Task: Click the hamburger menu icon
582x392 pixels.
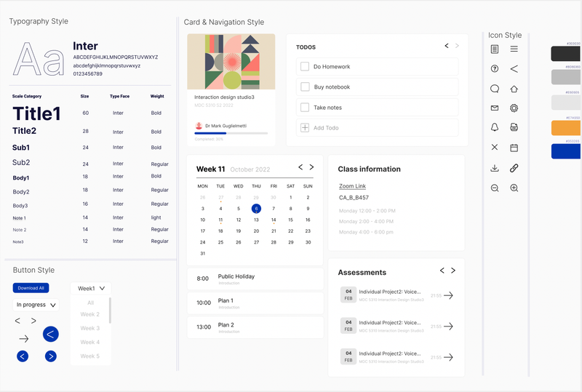Action: pyautogui.click(x=514, y=49)
